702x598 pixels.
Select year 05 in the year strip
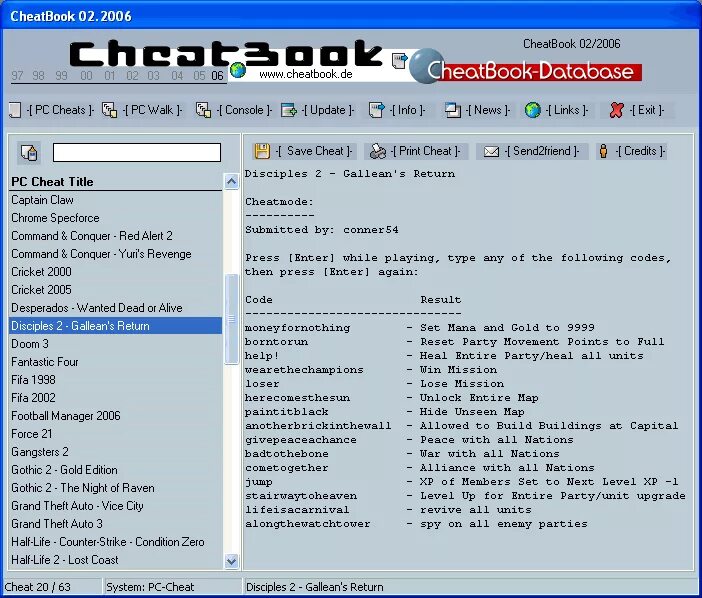(x=199, y=75)
